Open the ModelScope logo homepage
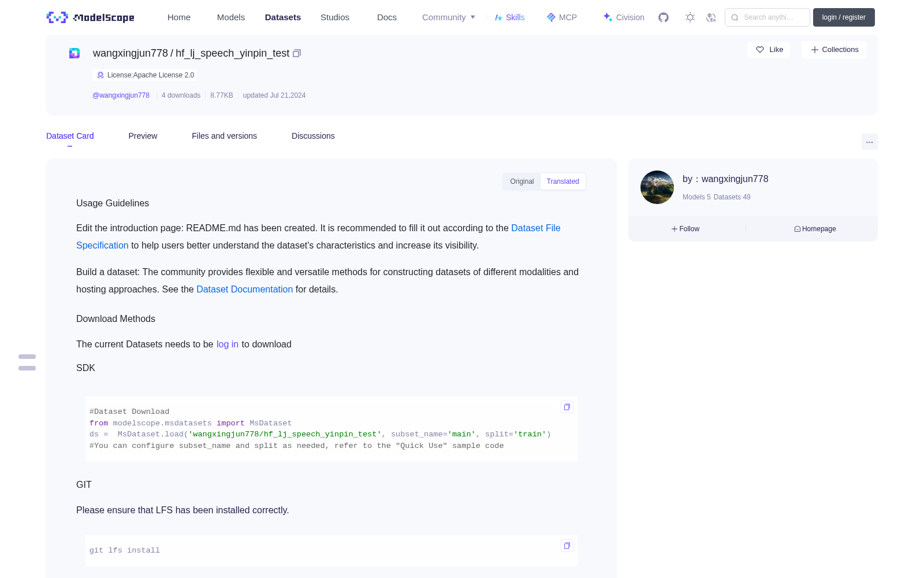Image resolution: width=924 pixels, height=578 pixels. [x=90, y=17]
